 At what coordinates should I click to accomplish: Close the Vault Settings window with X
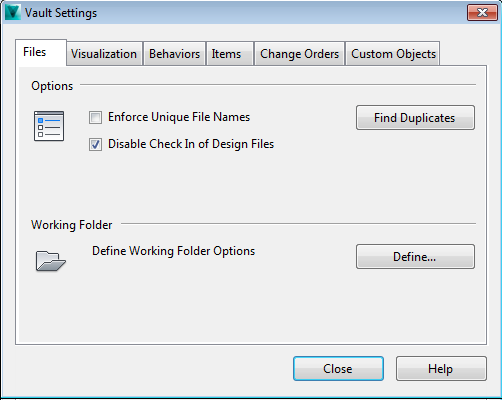pyautogui.click(x=482, y=13)
